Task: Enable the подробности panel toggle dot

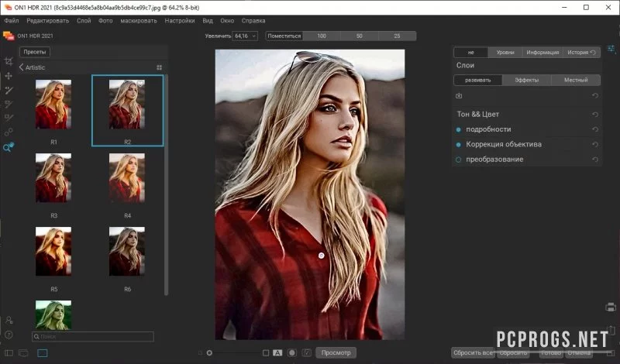Action: [459, 129]
